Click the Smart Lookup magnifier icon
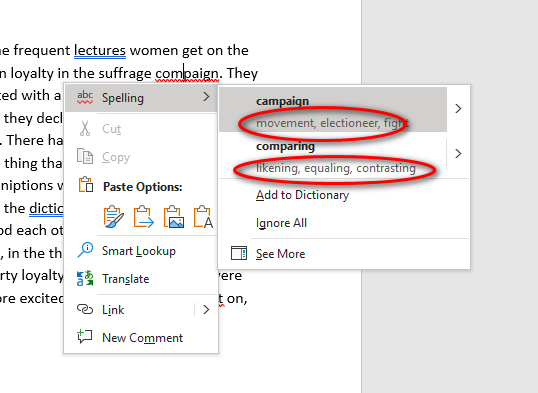 pyautogui.click(x=85, y=250)
